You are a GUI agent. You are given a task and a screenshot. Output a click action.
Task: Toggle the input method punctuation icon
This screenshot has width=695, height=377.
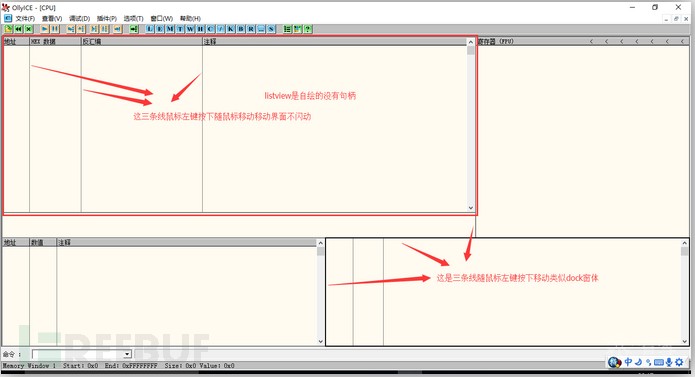[648, 362]
